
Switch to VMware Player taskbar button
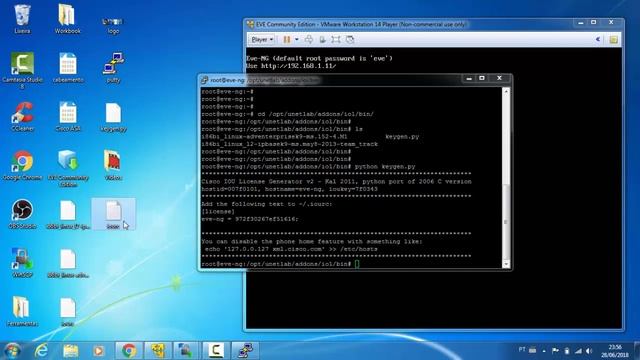click(x=158, y=350)
